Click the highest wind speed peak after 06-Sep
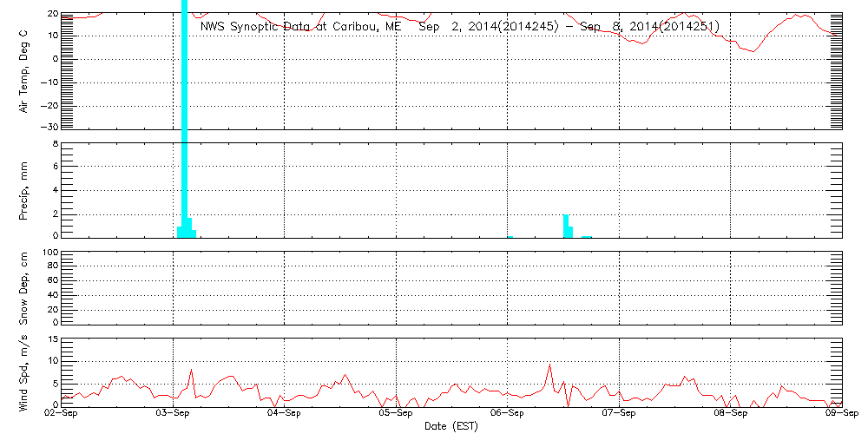The width and height of the screenshot is (868, 434). coord(549,365)
